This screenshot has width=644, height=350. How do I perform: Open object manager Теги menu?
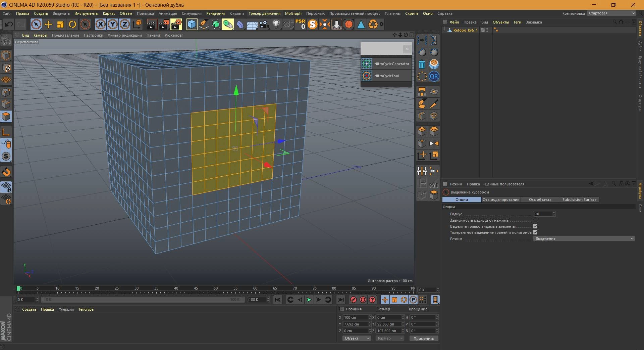[517, 22]
